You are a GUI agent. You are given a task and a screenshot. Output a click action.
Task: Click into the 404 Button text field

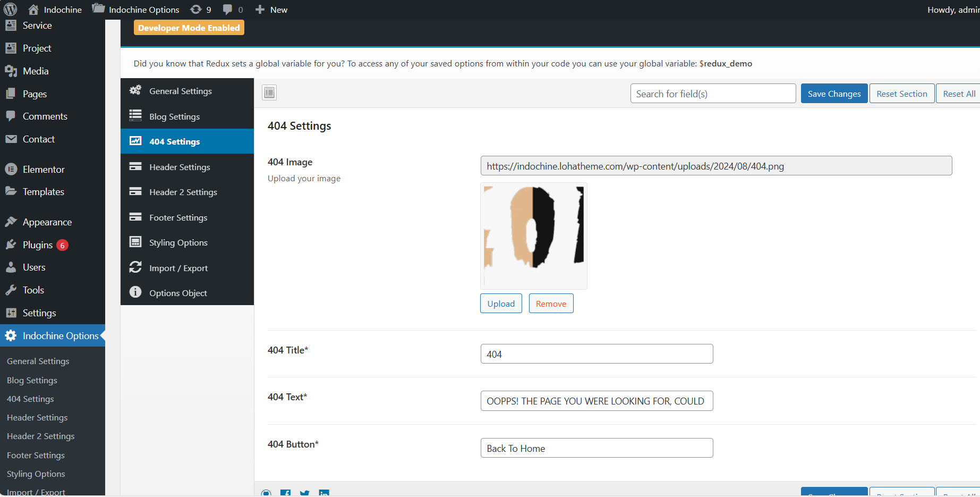[596, 448]
